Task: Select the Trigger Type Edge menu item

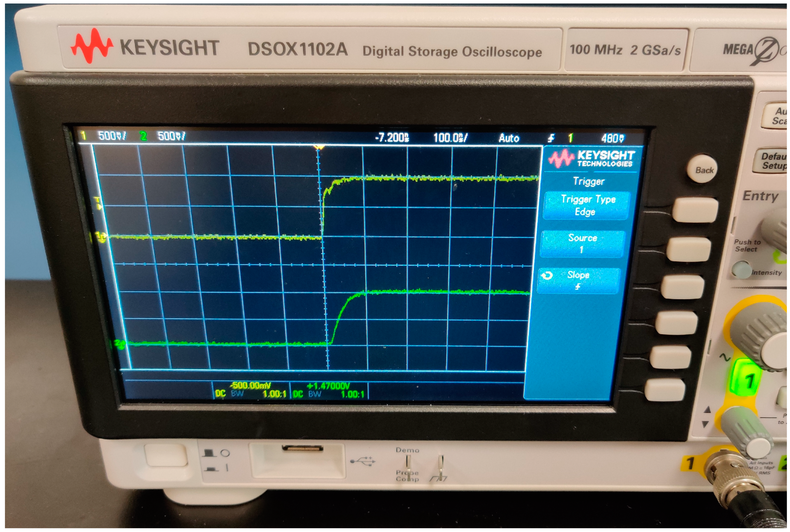Action: point(587,206)
